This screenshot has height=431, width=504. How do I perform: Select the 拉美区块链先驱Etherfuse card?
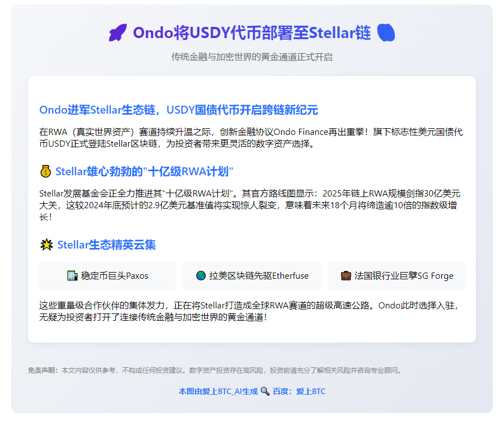[252, 275]
